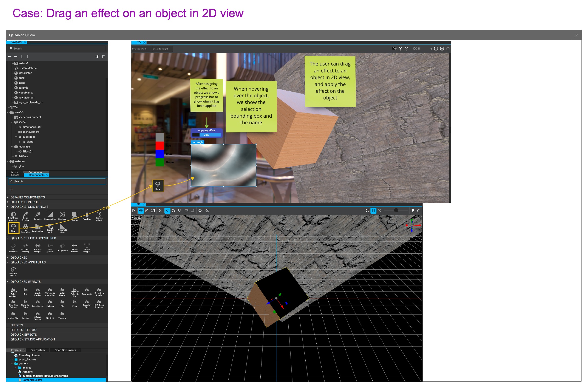Click zoom in on 2D view toolbar

pyautogui.click(x=400, y=49)
